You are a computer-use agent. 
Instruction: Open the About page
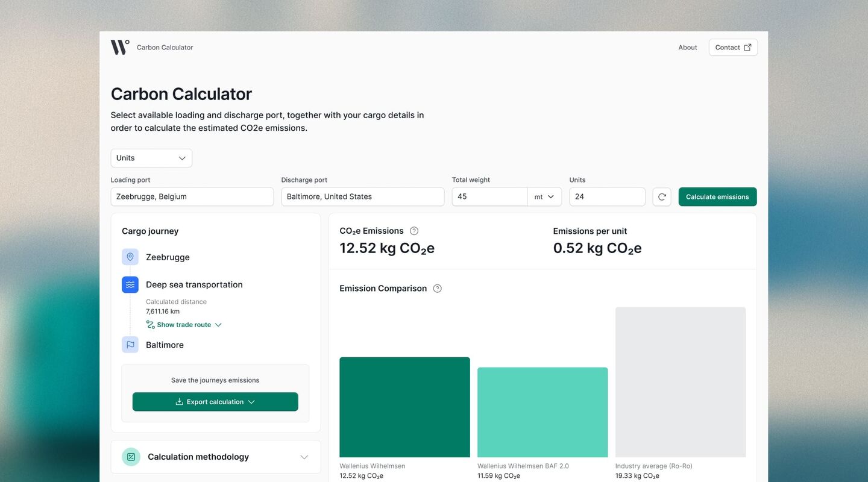click(687, 48)
